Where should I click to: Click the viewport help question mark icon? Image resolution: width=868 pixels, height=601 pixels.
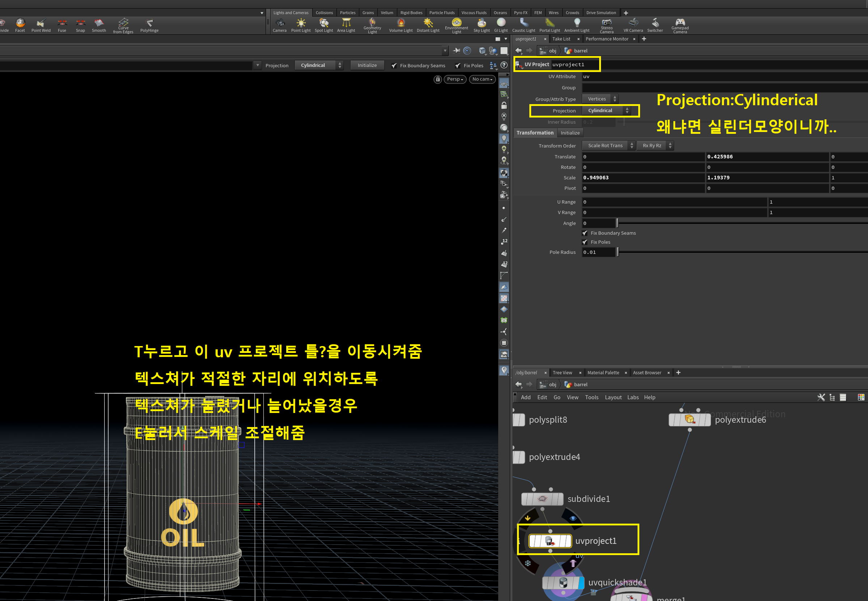[x=504, y=65]
